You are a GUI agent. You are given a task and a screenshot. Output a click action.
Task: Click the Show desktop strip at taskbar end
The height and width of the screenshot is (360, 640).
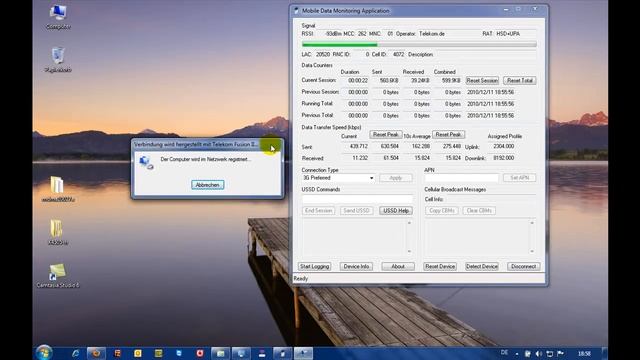(x=605, y=353)
